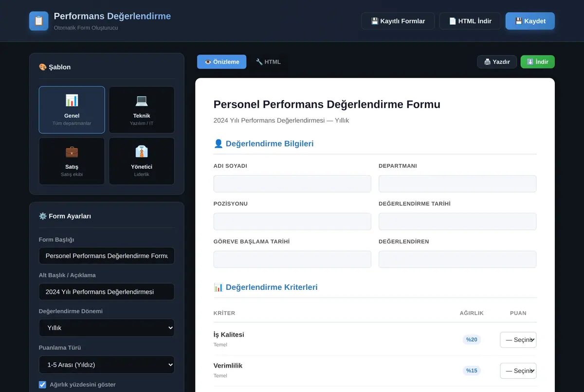Select the Genel template chart icon

coord(72,101)
